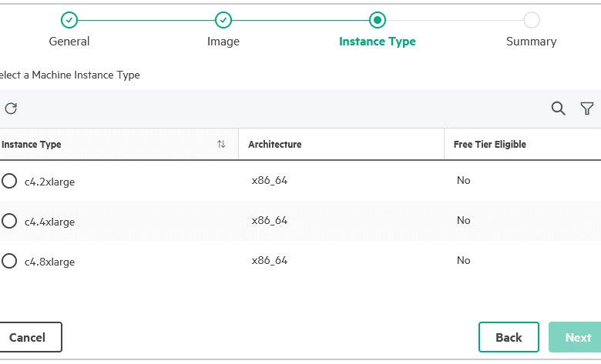The width and height of the screenshot is (601, 364).
Task: Click the Summary step empty circle
Action: coord(532,20)
